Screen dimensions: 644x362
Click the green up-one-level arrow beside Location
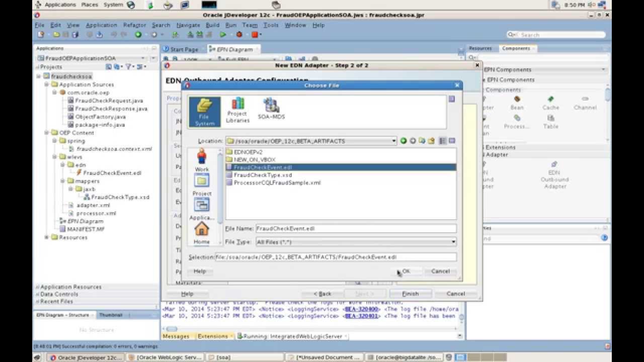click(404, 141)
